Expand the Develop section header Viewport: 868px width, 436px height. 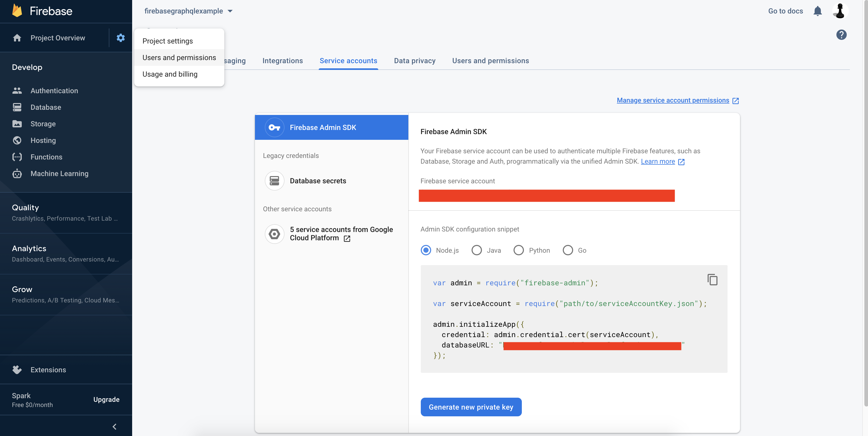click(x=27, y=67)
